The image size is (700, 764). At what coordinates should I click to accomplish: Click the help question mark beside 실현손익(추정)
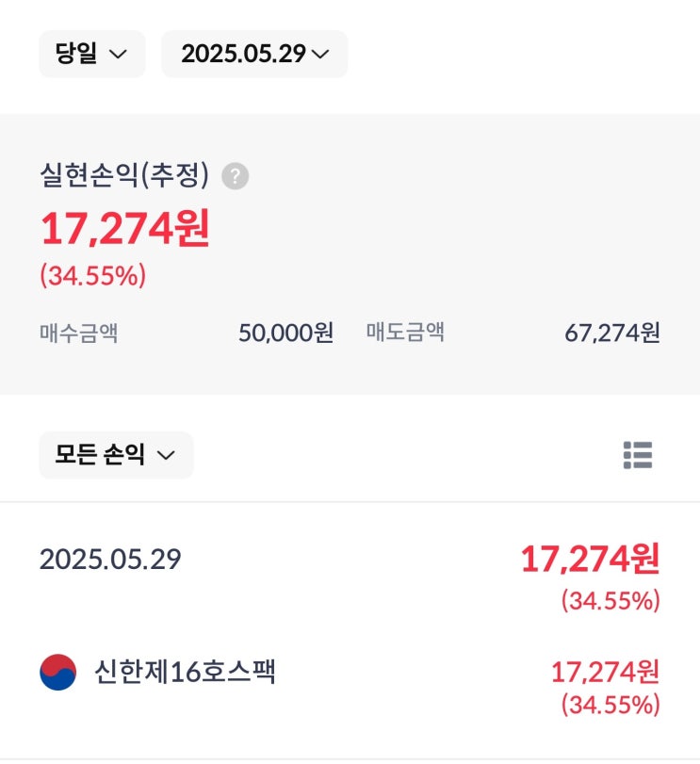(236, 176)
